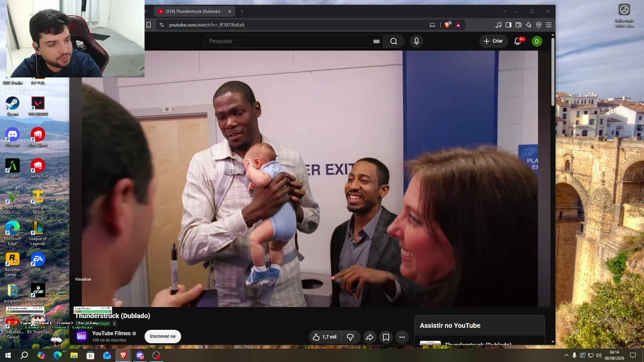Open the volume control in system tray
The width and height of the screenshot is (644, 362).
click(599, 355)
